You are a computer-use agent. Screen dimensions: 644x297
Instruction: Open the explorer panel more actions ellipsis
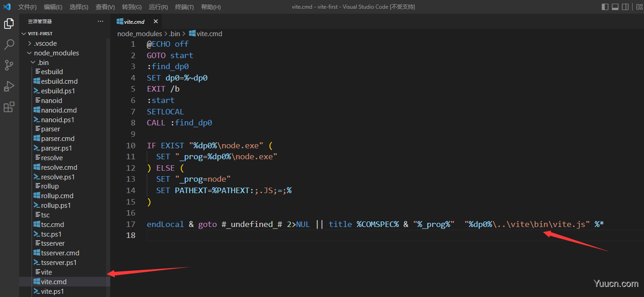point(101,22)
